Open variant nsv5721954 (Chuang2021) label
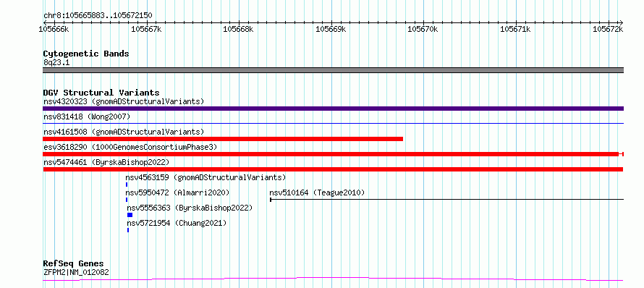The height and width of the screenshot is (288, 644). [x=177, y=223]
